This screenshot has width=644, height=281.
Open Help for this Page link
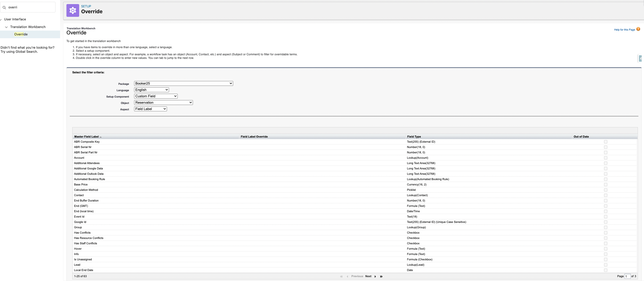coord(624,30)
